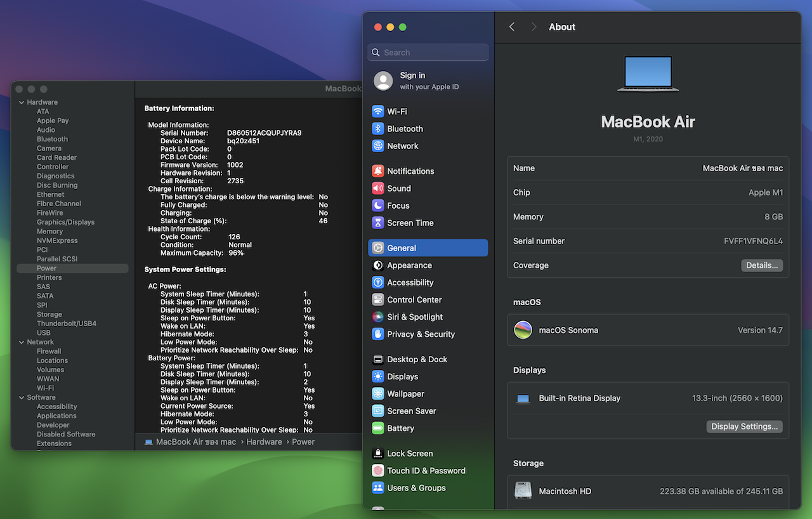This screenshot has height=519, width=812.
Task: Open Wi-Fi settings icon in sidebar
Action: point(378,112)
